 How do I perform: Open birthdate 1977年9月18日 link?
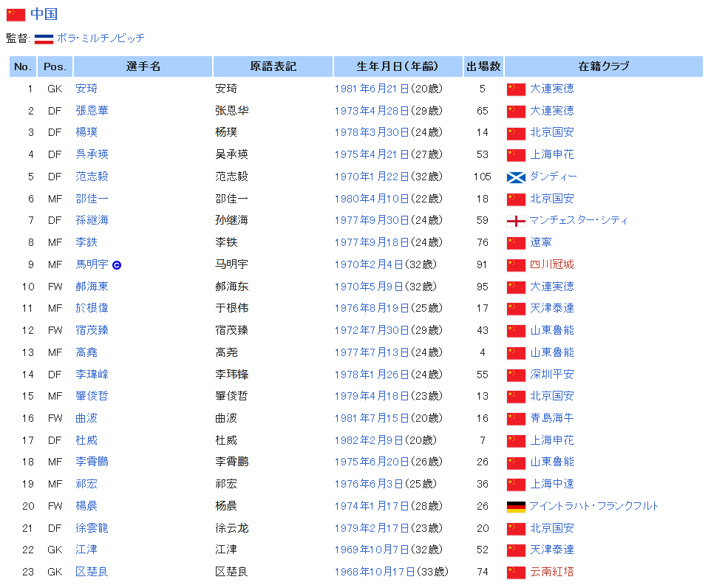371,242
